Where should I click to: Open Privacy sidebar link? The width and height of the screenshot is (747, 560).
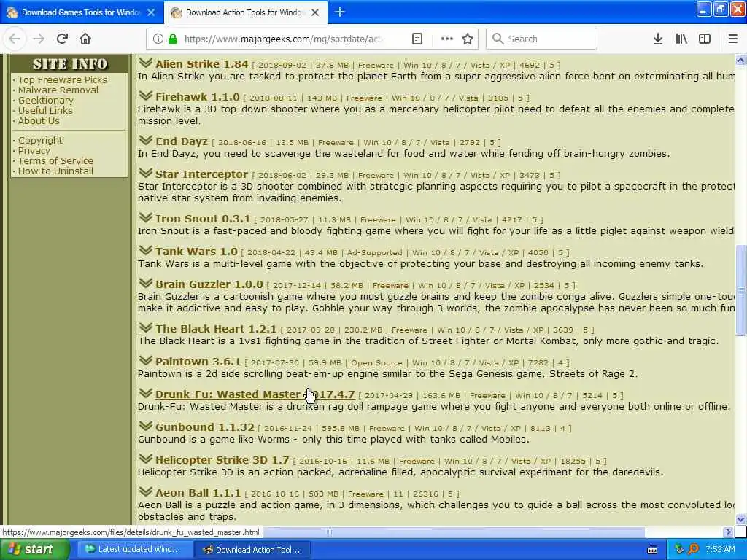[34, 150]
